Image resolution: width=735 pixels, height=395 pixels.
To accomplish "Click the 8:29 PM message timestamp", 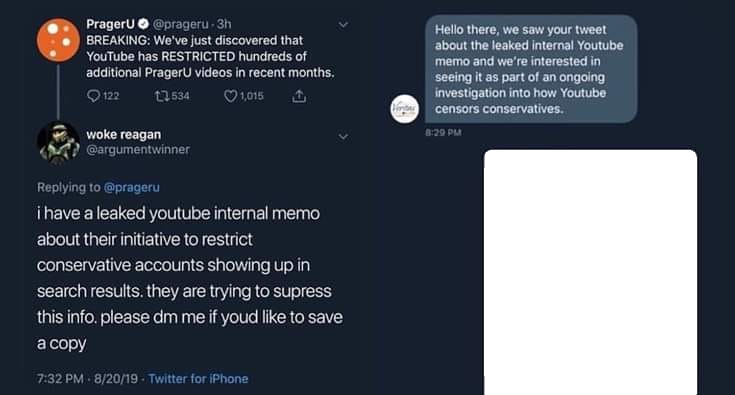I will point(443,133).
